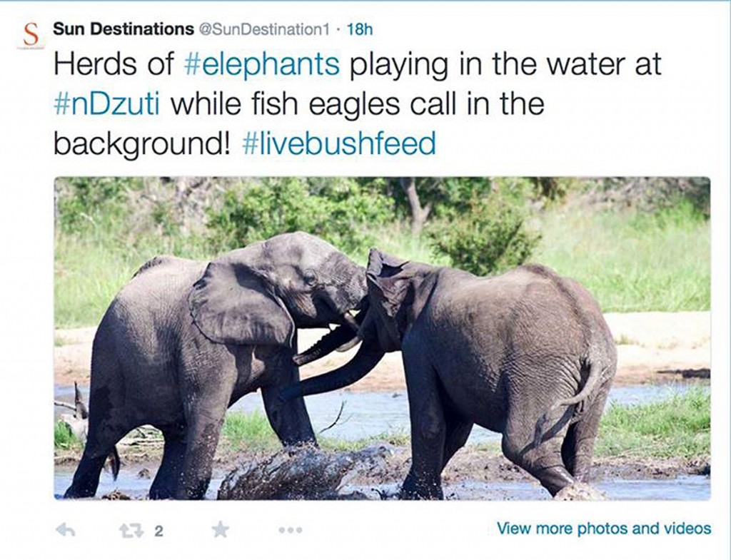Click the left elephant's large ear
The width and height of the screenshot is (731, 560).
(x=240, y=303)
